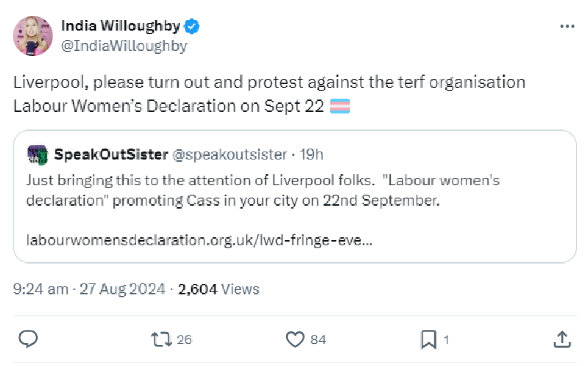The width and height of the screenshot is (588, 366).
Task: Open the India Willoughby display name
Action: pyautogui.click(x=121, y=26)
